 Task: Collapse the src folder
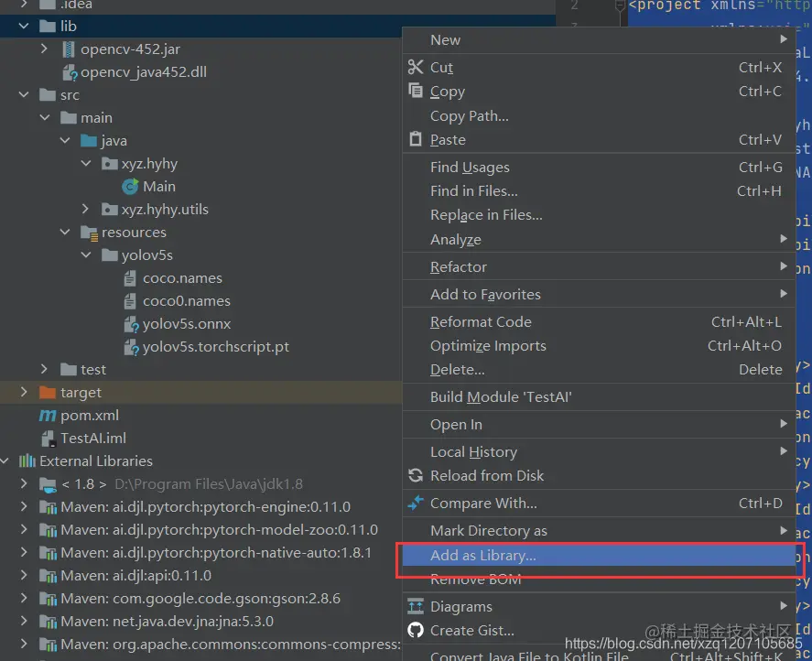coord(24,95)
